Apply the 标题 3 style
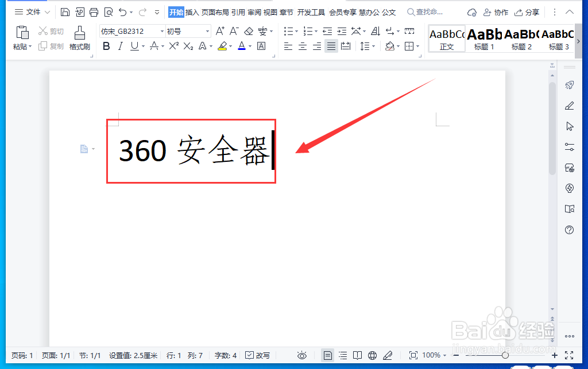This screenshot has width=588, height=369. 558,38
